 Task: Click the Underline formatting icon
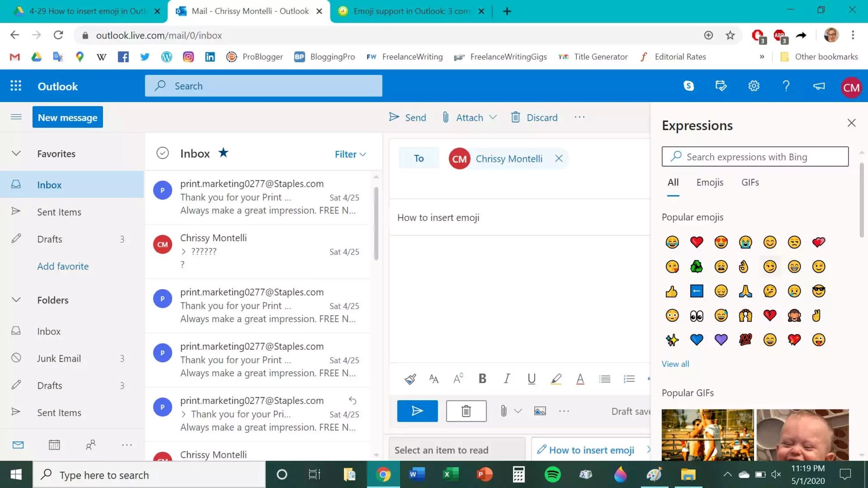(531, 378)
